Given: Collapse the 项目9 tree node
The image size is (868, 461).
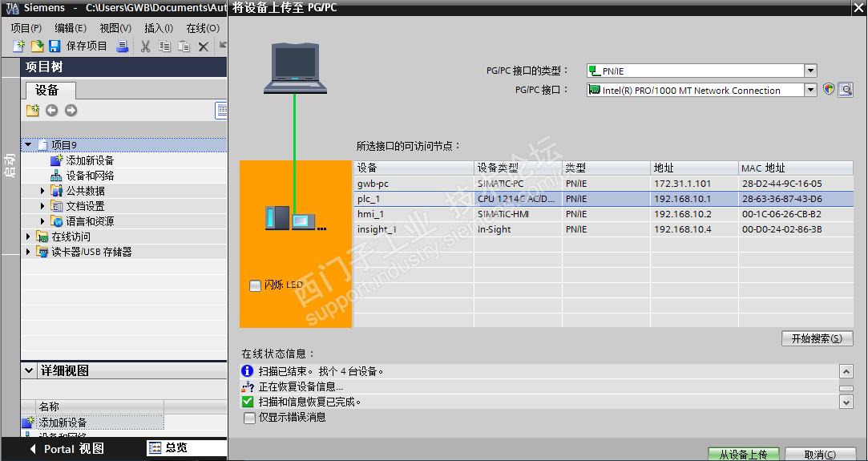Looking at the screenshot, I should pyautogui.click(x=28, y=144).
